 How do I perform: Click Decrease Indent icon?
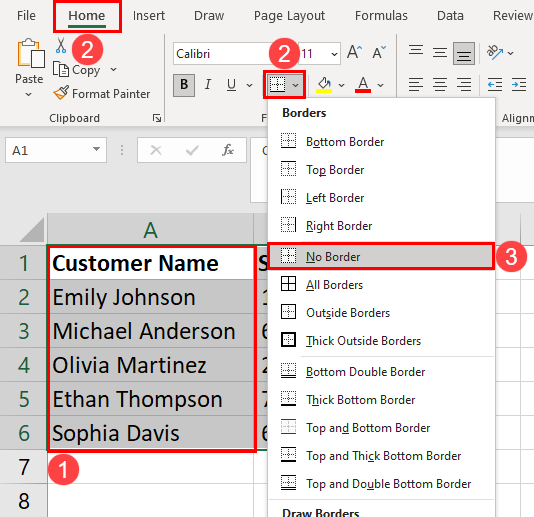click(494, 84)
